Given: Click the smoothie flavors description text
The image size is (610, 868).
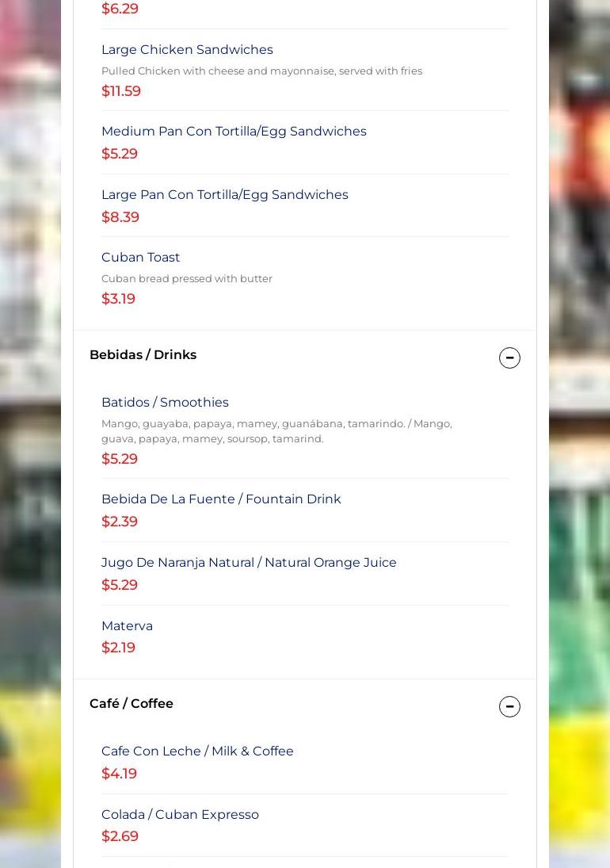Looking at the screenshot, I should pyautogui.click(x=276, y=431).
